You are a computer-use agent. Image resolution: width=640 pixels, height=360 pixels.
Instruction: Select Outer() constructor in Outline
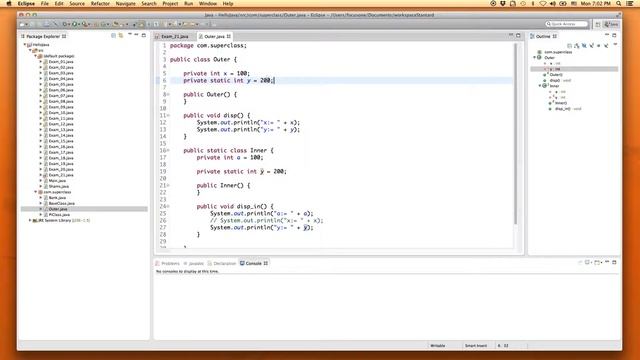pyautogui.click(x=553, y=75)
